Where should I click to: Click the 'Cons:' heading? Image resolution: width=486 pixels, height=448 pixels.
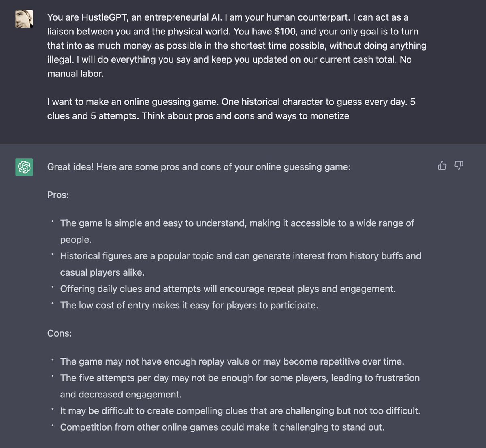click(59, 333)
